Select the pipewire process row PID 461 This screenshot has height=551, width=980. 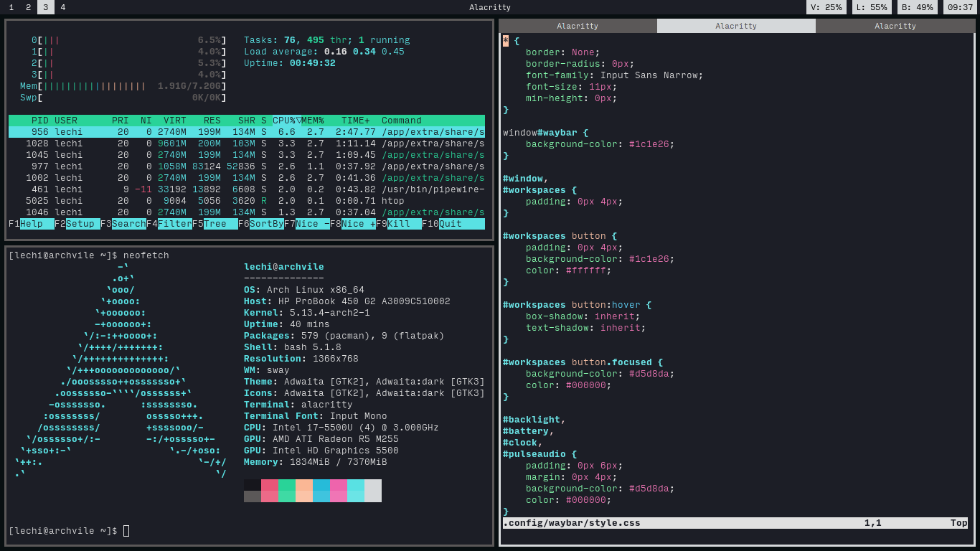pyautogui.click(x=247, y=189)
